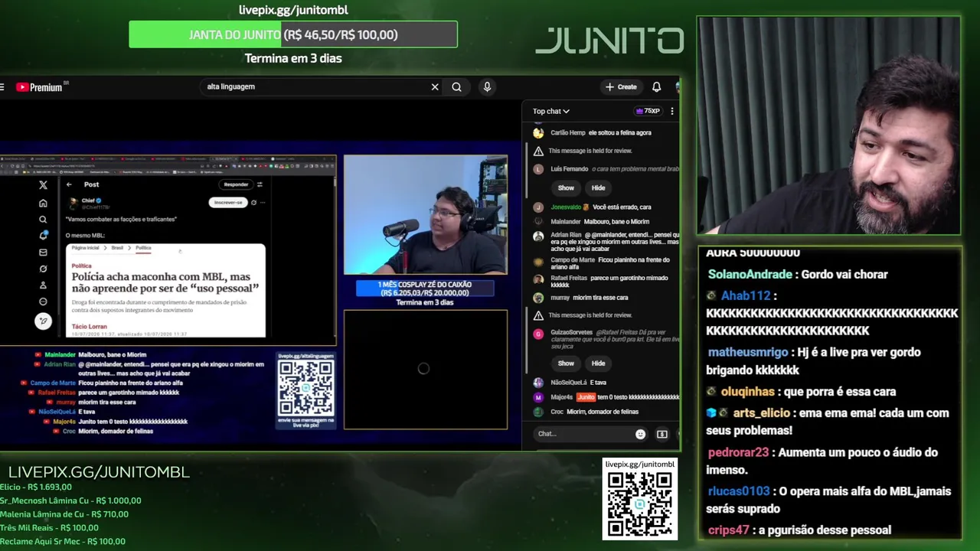Click Major4s's chat avatar
This screenshot has height=551, width=980.
click(x=538, y=397)
